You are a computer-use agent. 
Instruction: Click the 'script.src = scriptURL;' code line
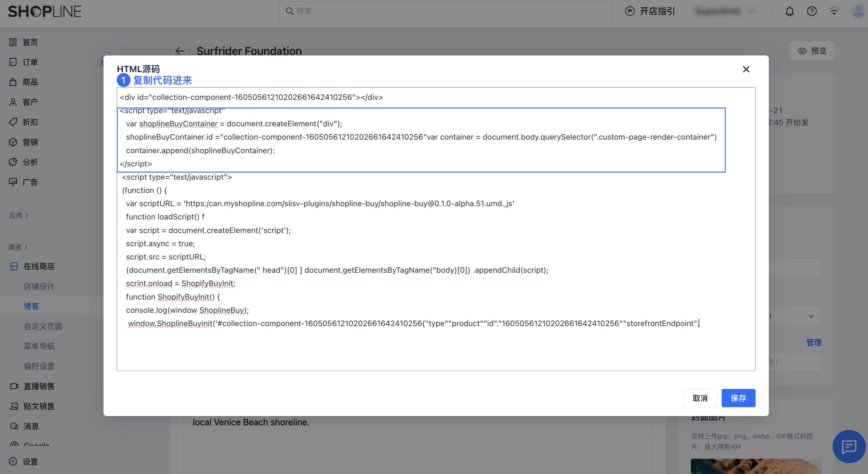[x=166, y=257]
